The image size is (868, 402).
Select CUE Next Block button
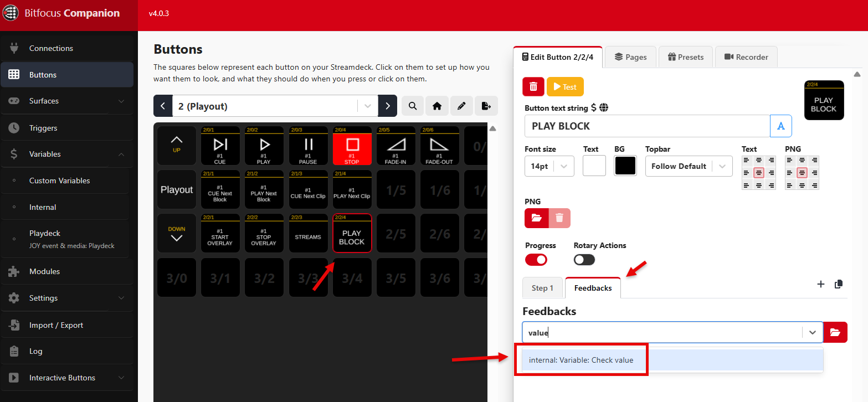[x=220, y=189]
